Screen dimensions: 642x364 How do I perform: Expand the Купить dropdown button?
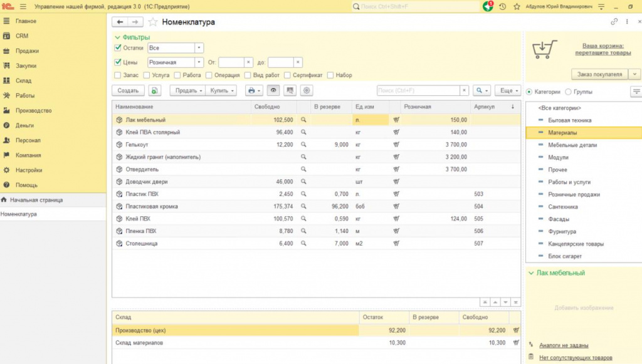(x=221, y=90)
